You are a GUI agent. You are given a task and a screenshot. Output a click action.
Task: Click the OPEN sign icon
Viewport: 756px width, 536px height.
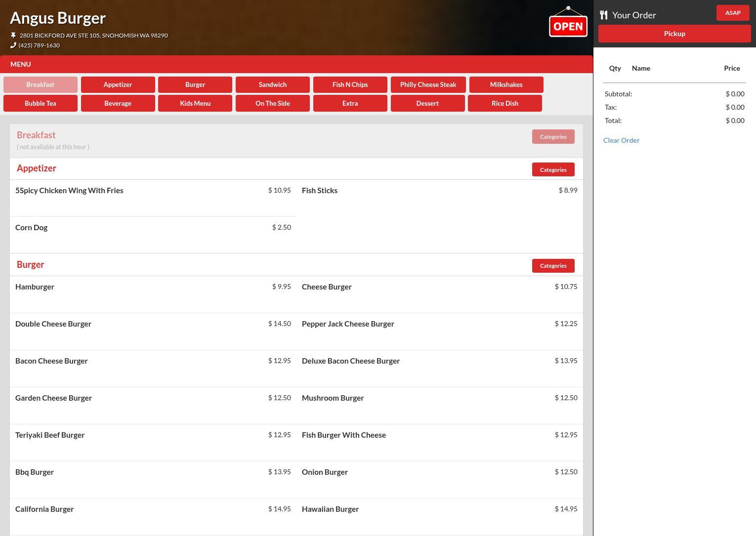(568, 23)
